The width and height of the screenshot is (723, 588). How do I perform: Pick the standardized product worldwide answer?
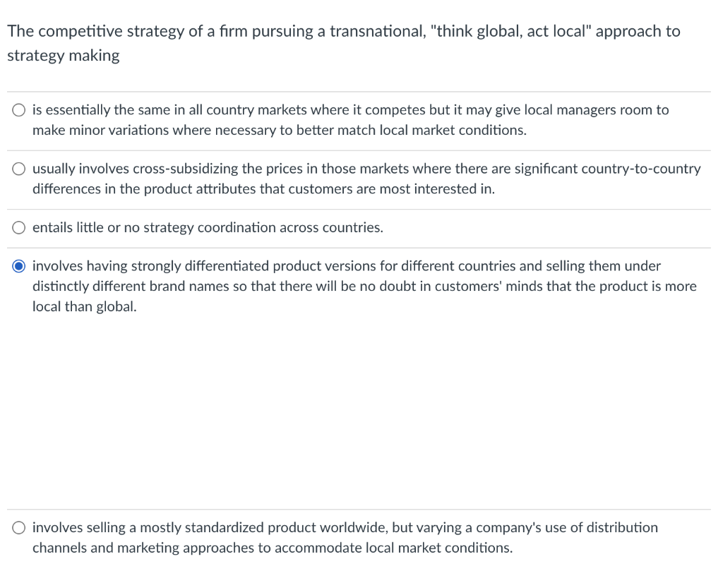[18, 527]
